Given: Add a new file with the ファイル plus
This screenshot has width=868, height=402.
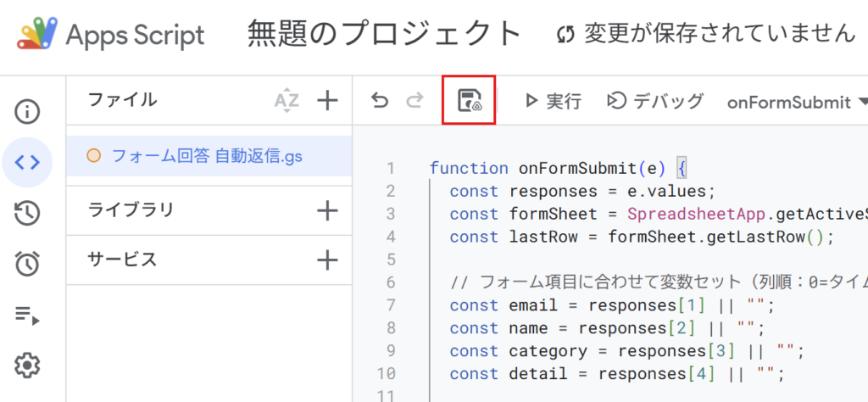Looking at the screenshot, I should pos(327,101).
